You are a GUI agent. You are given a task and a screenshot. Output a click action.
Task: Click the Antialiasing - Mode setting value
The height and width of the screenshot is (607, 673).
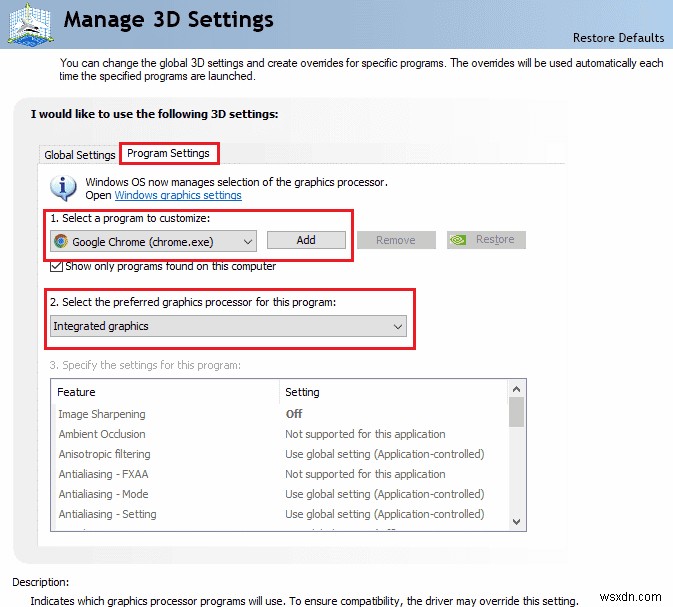[x=384, y=494]
